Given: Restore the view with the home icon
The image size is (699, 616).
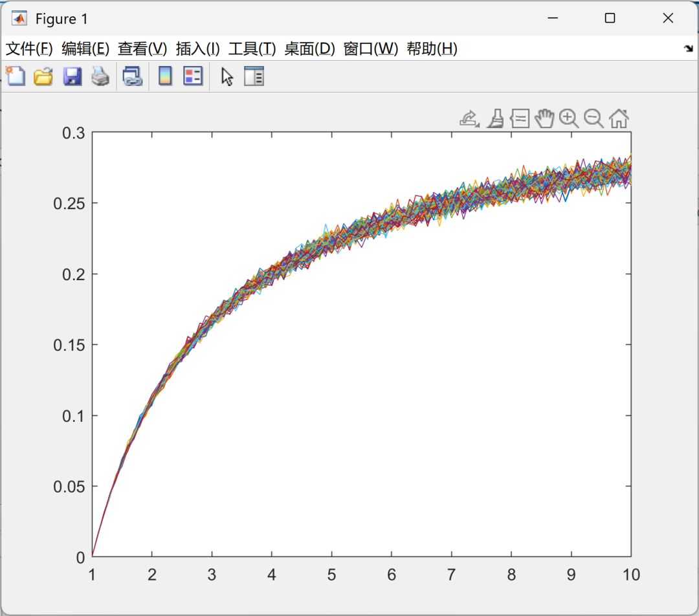Looking at the screenshot, I should pos(619,118).
